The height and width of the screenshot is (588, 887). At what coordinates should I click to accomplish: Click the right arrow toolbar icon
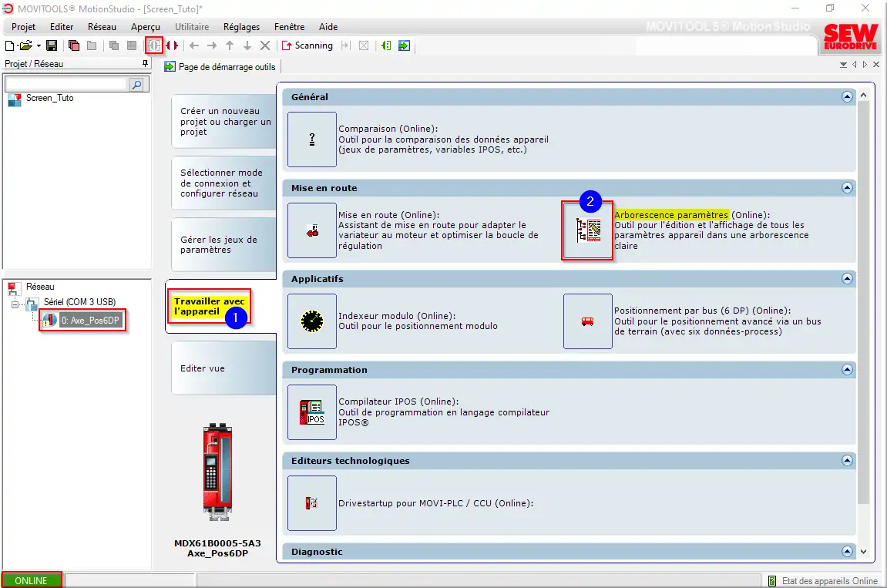[212, 45]
